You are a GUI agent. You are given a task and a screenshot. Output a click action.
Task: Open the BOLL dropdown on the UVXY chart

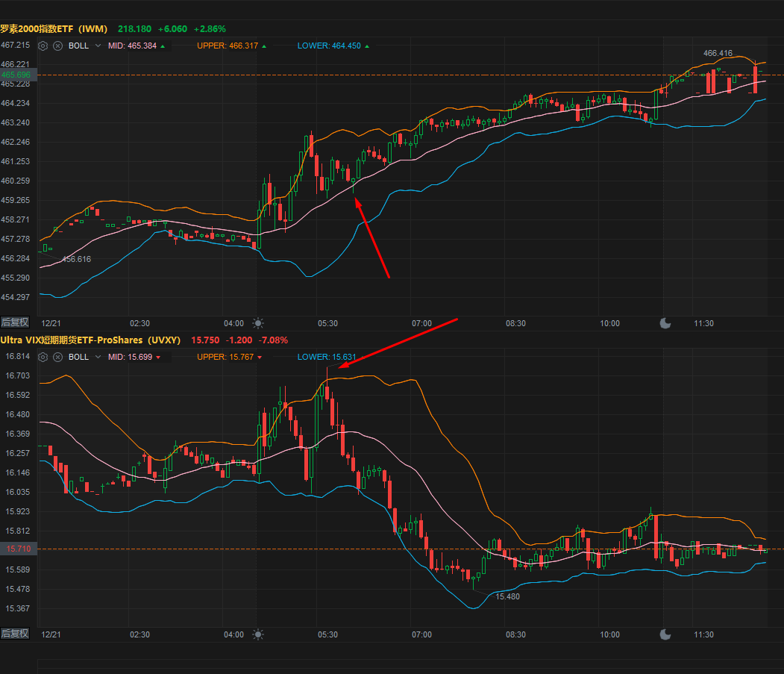click(97, 357)
